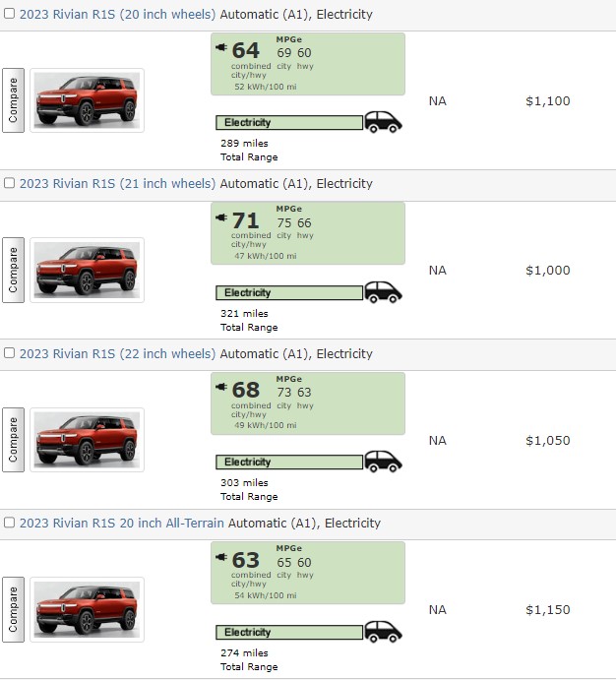Click the Electricity range bar showing 274 miles
The width and height of the screenshot is (616, 680).
pyautogui.click(x=288, y=632)
